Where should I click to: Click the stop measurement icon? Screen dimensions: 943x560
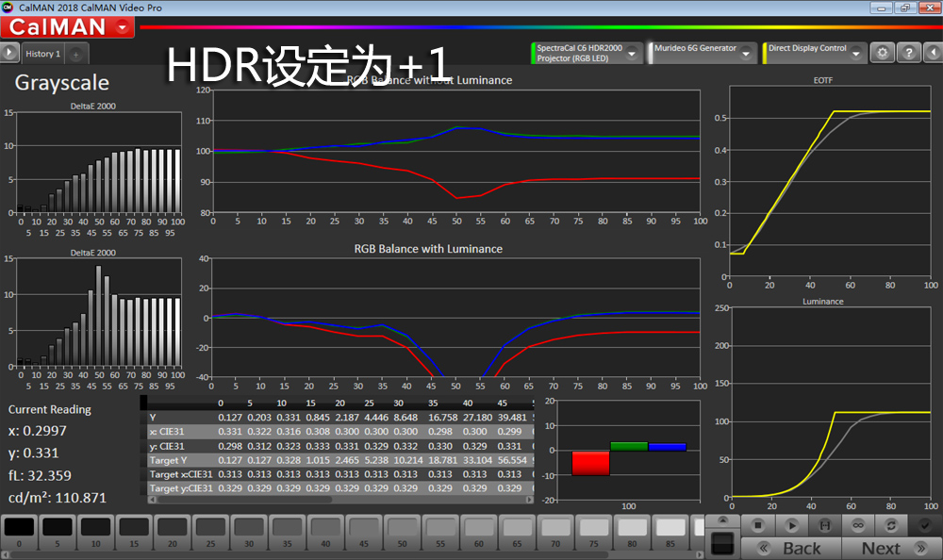coord(756,524)
